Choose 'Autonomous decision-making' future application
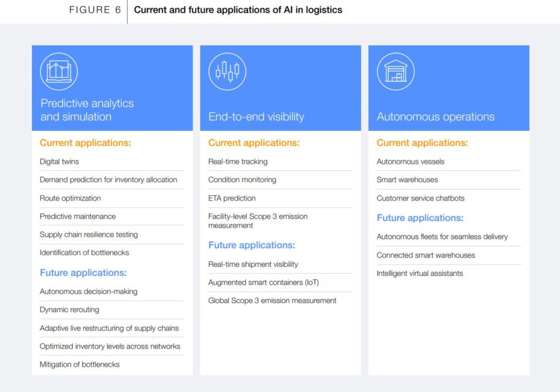Viewport: 560px width, 392px height. 89,291
